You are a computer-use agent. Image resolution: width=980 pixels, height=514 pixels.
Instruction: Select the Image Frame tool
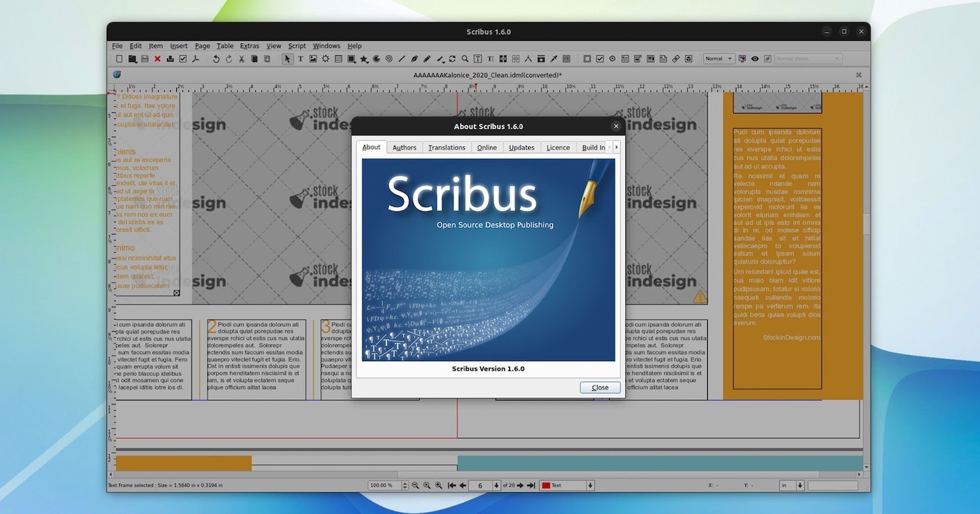[x=313, y=59]
